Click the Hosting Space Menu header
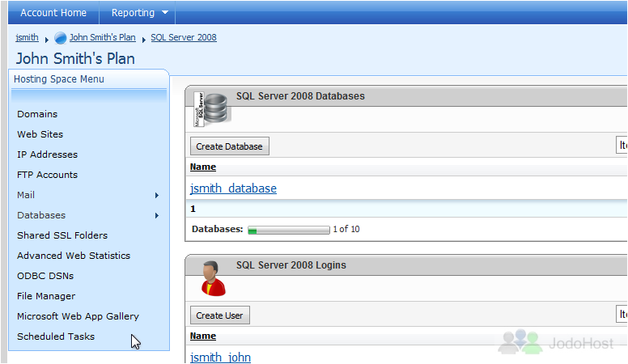This screenshot has height=364, width=628. (59, 79)
